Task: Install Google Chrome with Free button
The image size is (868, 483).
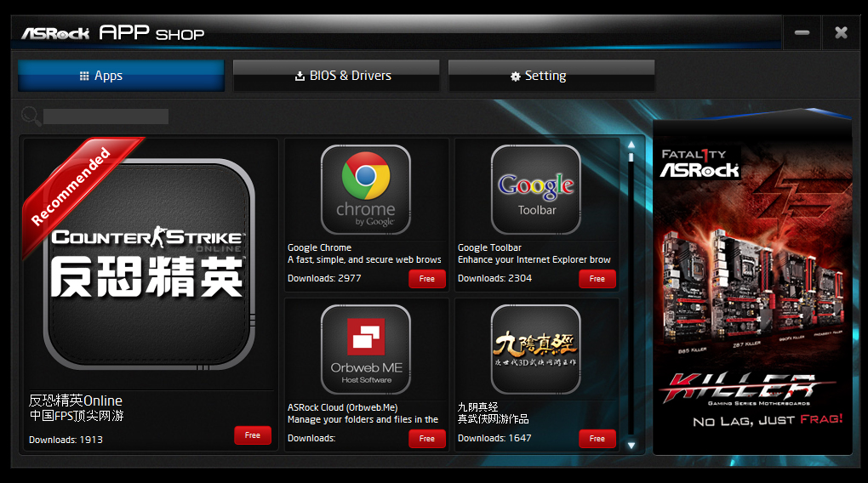Action: click(427, 279)
